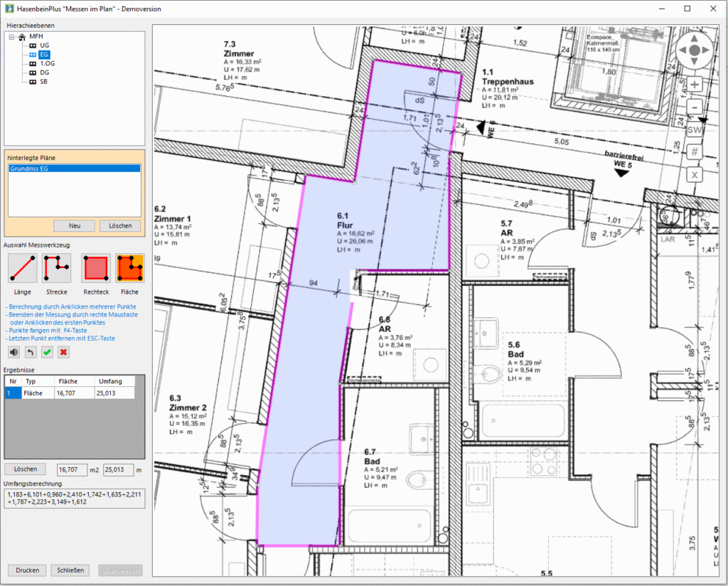Click the area value field 16,707
Image resolution: width=728 pixels, height=586 pixels.
(x=72, y=470)
